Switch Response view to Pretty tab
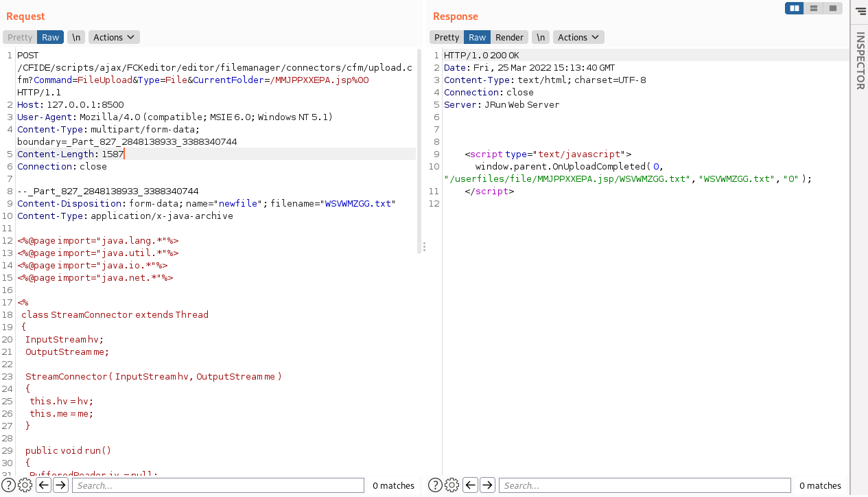868x497 pixels. coord(447,37)
